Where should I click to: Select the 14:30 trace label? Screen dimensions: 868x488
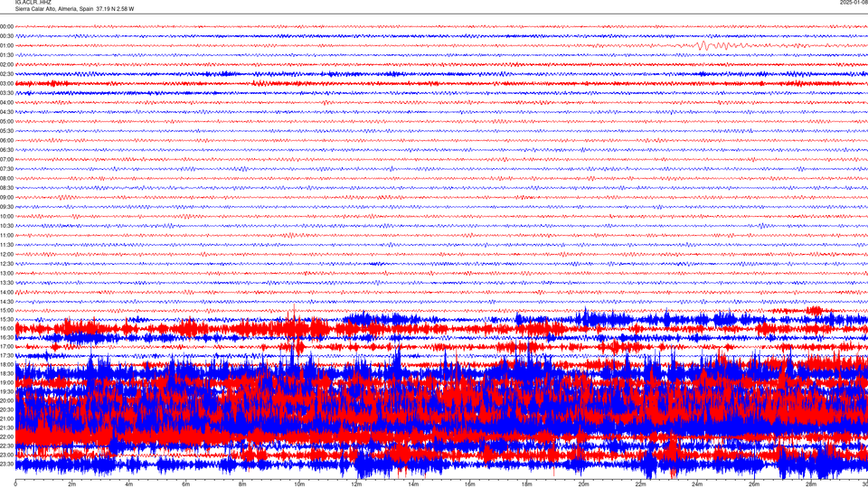(6, 302)
